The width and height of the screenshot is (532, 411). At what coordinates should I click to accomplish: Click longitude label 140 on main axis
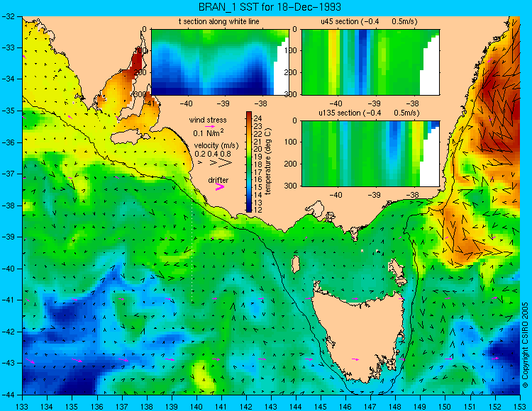point(196,407)
